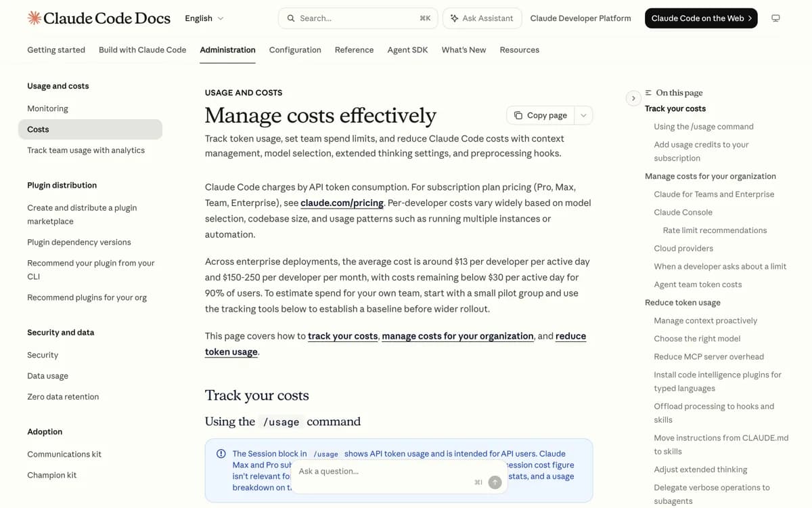Jump to Choose the right model
This screenshot has width=812, height=508.
pos(697,339)
